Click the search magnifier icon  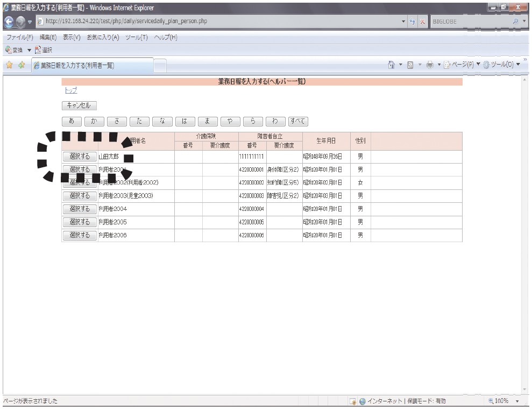point(515,21)
